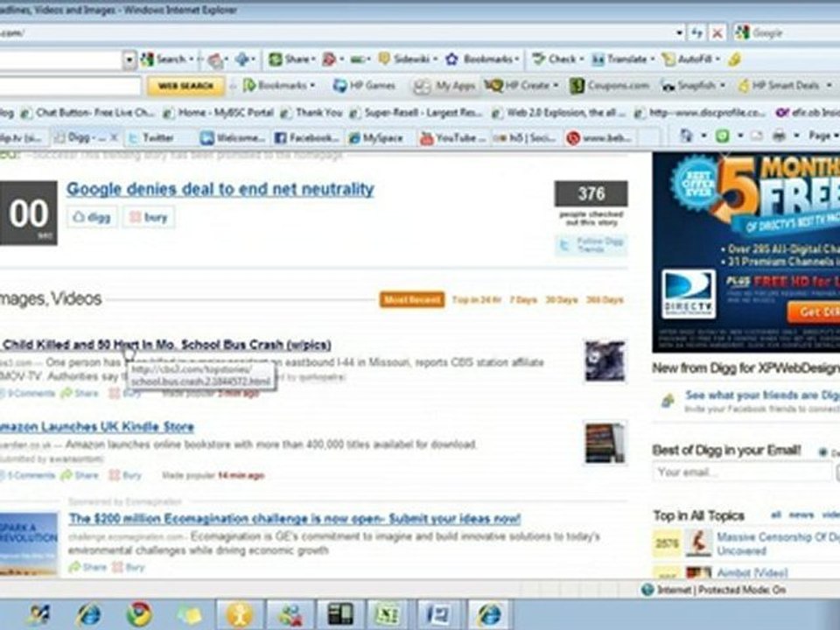Expand the Check dropdown arrow
840x630 pixels.
click(x=581, y=59)
